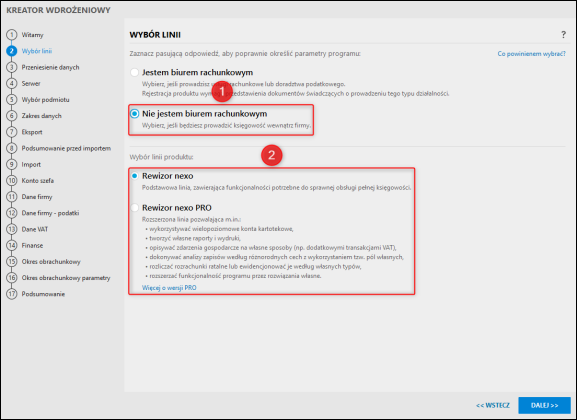Go to step 12 Dane firmy - podatki
577x420 pixels.
[x=43, y=213]
